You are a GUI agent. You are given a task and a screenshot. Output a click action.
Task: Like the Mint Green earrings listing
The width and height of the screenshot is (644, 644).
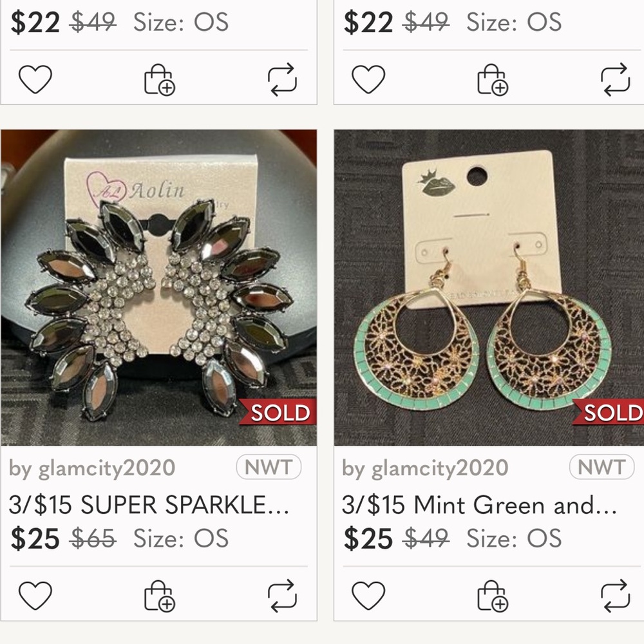coord(368,595)
